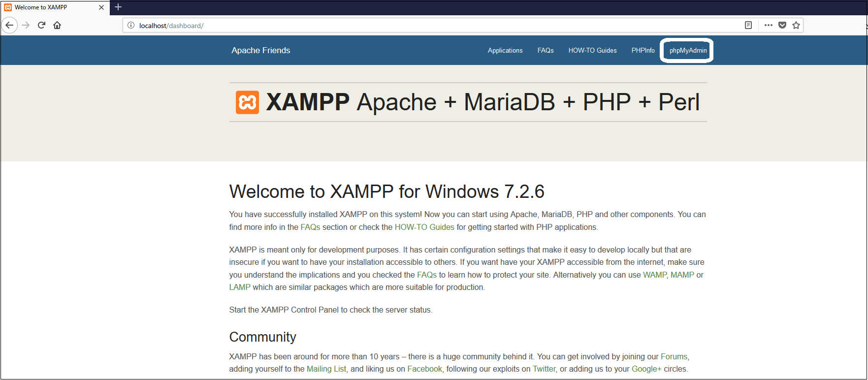Click the XAMPP orange logo icon
The width and height of the screenshot is (868, 380).
click(247, 102)
